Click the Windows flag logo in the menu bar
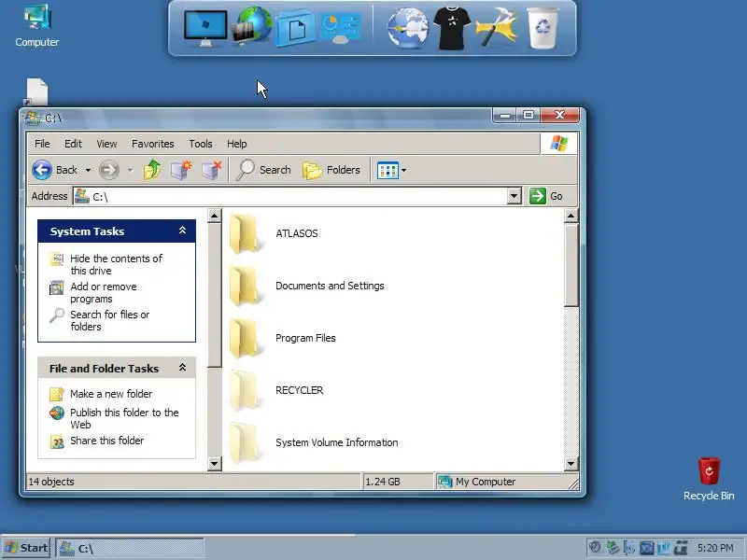Viewport: 747px width, 560px height. pos(558,144)
